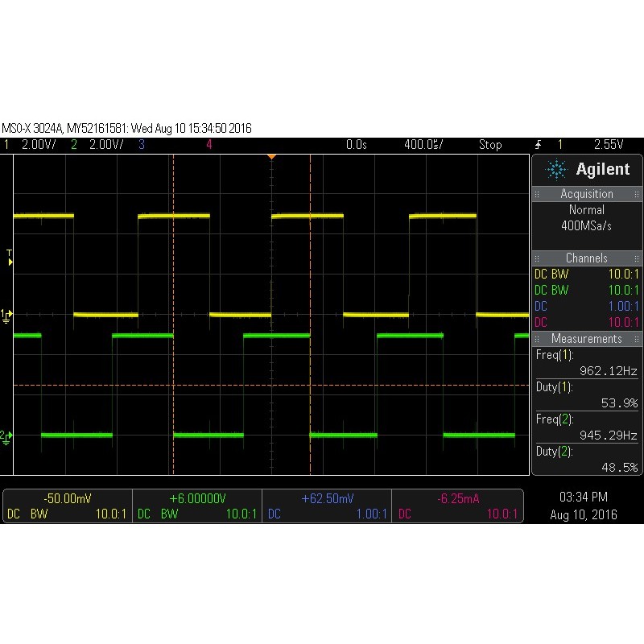Expand the Measurements panel header
Viewport: 644px width, 644px height.
coord(587,339)
